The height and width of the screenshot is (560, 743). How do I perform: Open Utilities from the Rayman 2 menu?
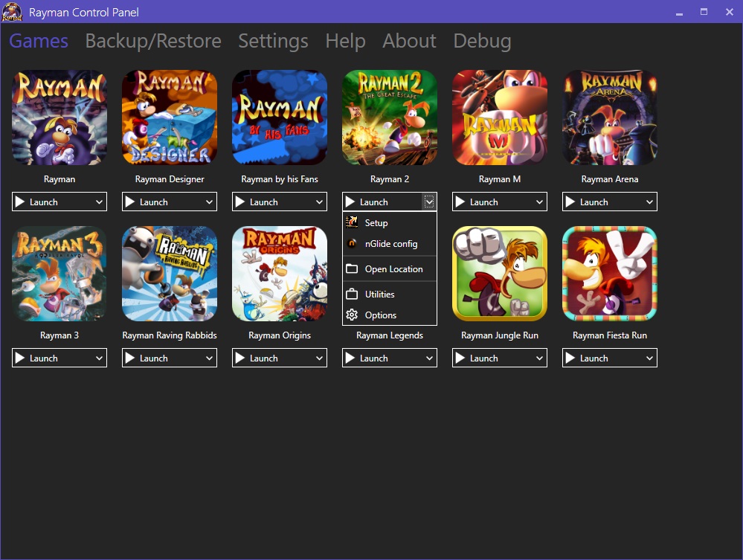pyautogui.click(x=390, y=295)
